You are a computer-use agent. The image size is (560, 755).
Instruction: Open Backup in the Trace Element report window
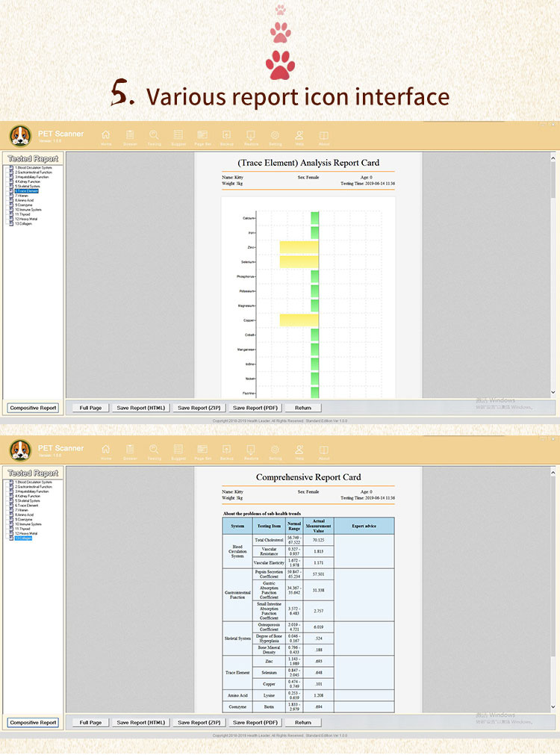click(x=226, y=137)
